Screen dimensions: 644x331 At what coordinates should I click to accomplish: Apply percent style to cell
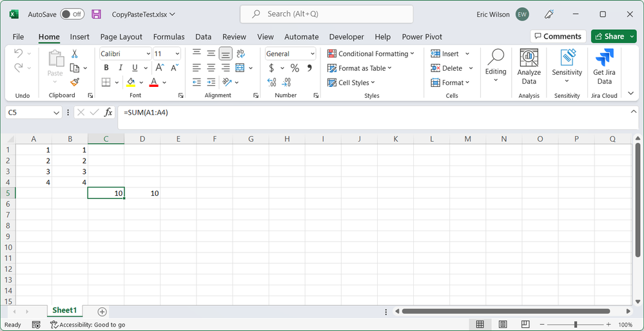(x=295, y=68)
